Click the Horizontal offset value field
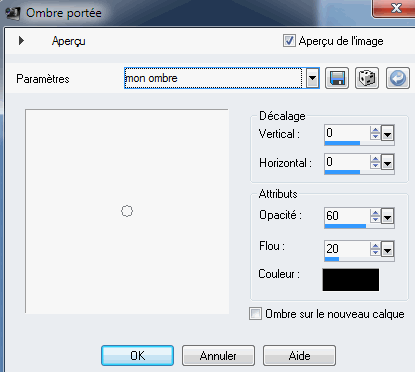Viewport: 415px width, 372px height. 347,162
